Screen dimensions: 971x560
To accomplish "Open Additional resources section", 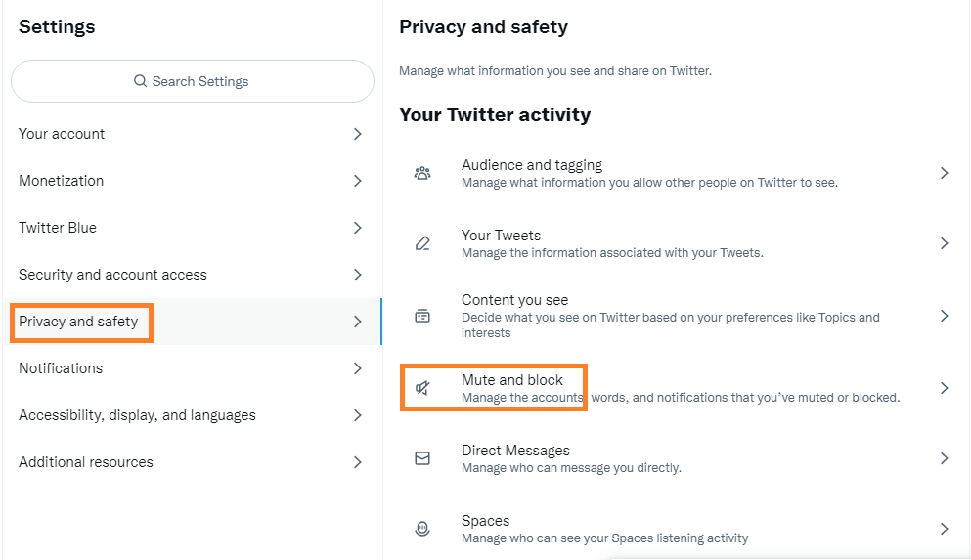I will coord(192,462).
